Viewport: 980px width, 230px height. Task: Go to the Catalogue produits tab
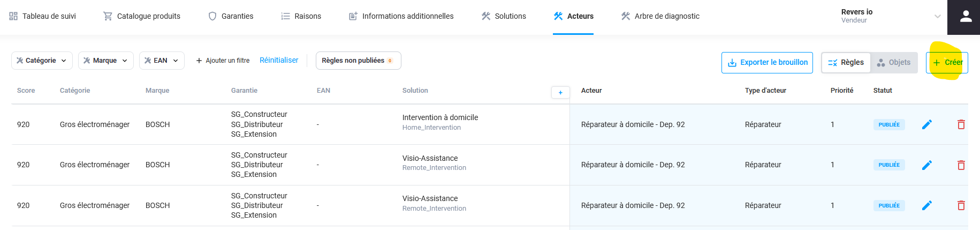(142, 16)
